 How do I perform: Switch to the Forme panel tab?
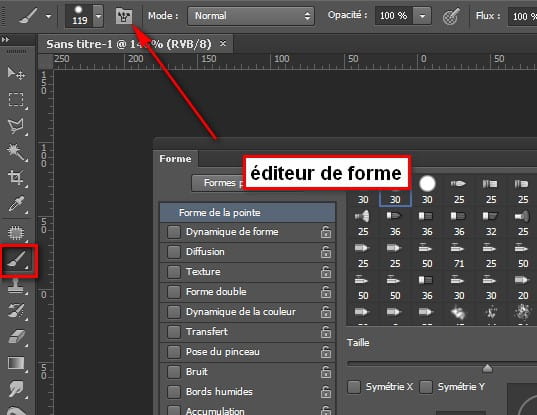pyautogui.click(x=175, y=159)
